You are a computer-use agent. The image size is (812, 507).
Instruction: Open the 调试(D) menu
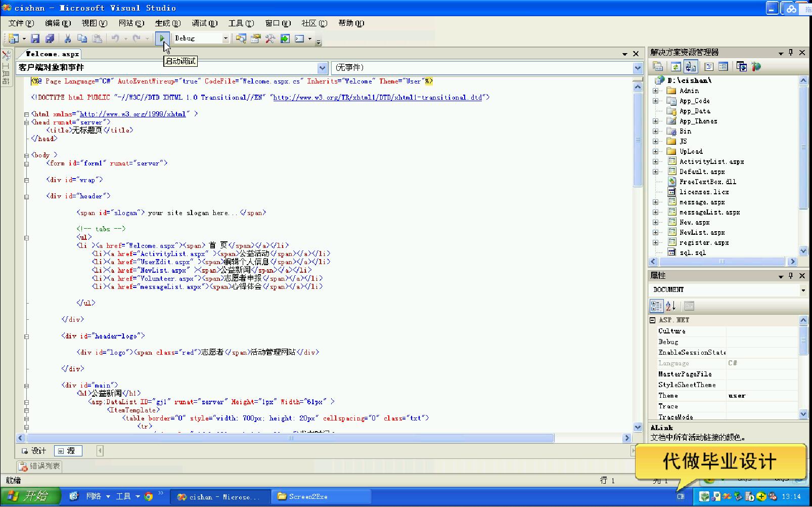coord(205,23)
